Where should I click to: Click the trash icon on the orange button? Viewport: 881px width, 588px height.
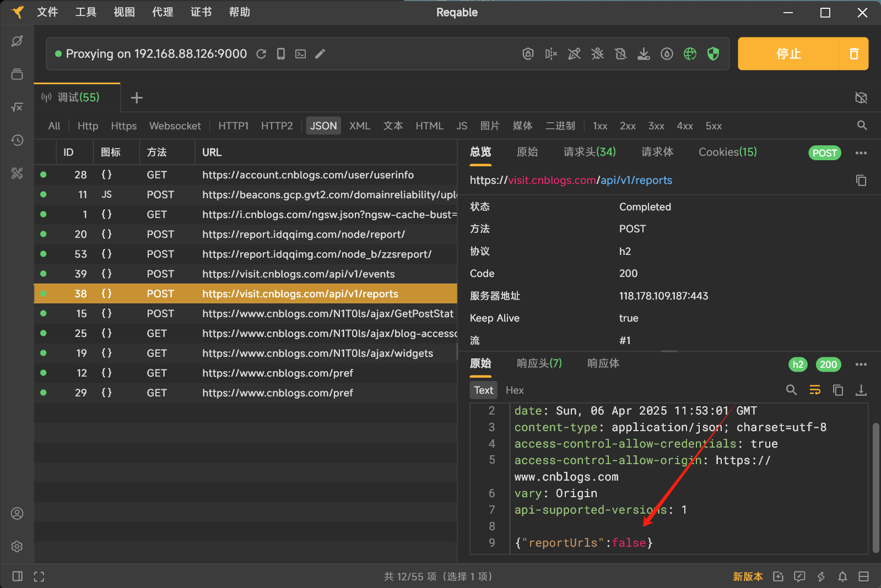pos(853,54)
